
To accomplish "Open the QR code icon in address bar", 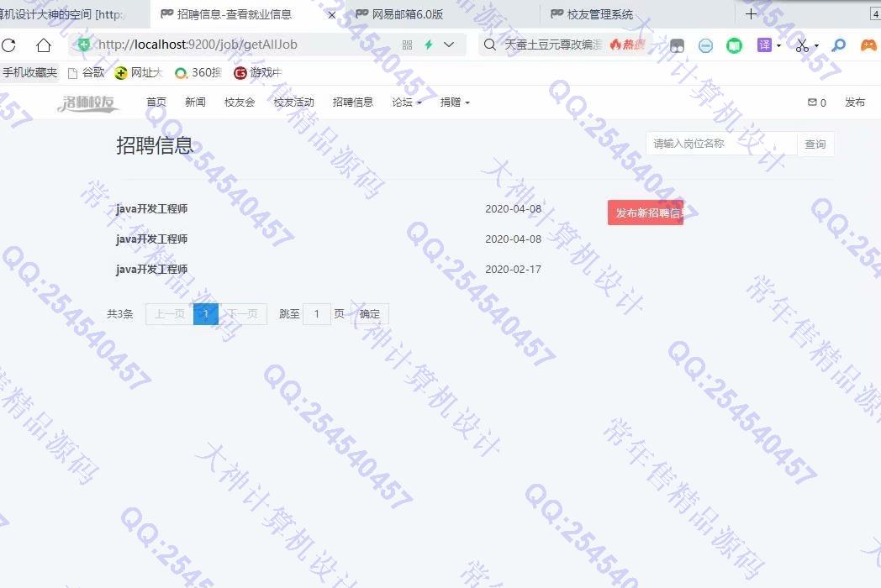I will pos(408,45).
